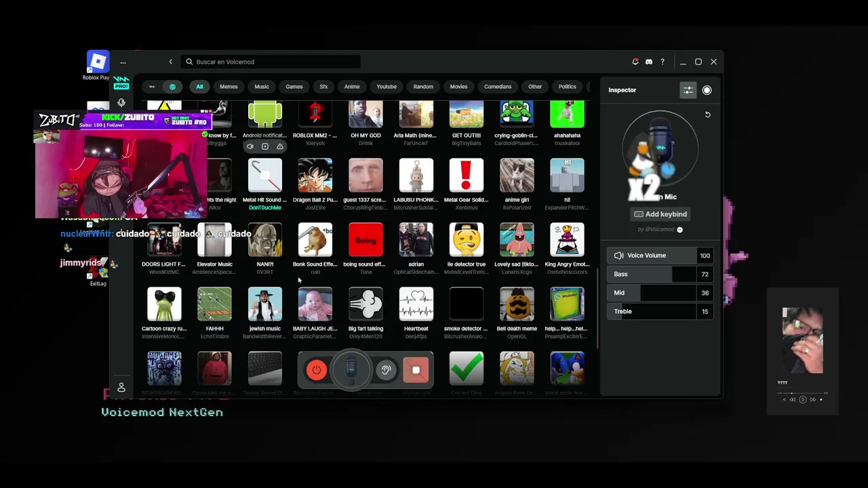Report sound with warning triangle icon
The height and width of the screenshot is (488, 868).
click(x=280, y=146)
